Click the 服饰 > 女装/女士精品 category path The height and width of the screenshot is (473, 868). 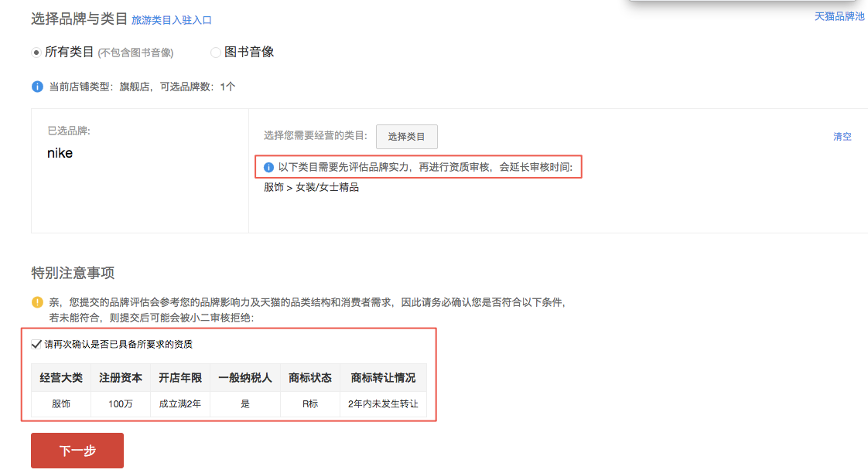coord(311,187)
